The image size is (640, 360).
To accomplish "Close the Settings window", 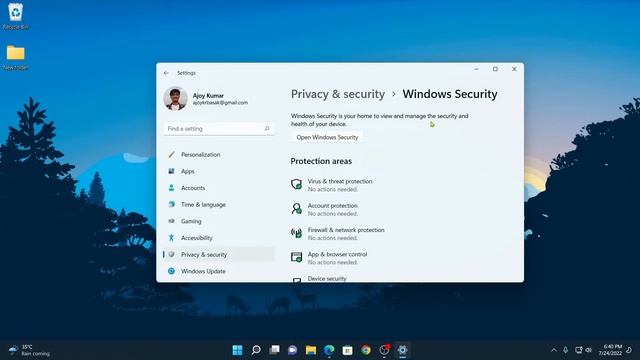I will (x=514, y=69).
